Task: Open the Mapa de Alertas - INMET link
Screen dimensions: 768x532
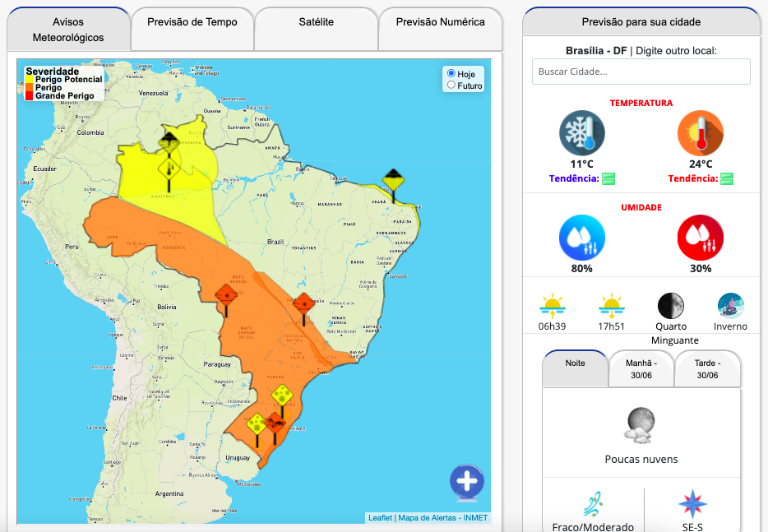Action: tap(443, 518)
